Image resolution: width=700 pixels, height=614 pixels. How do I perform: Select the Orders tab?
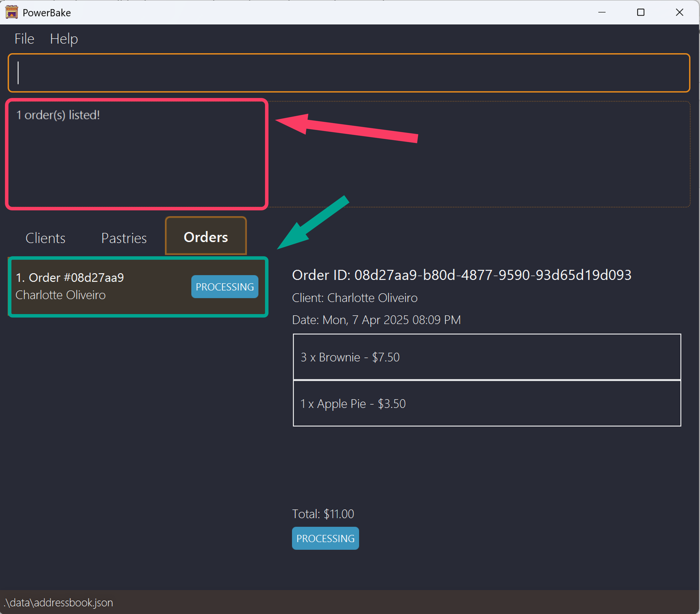[x=205, y=236]
